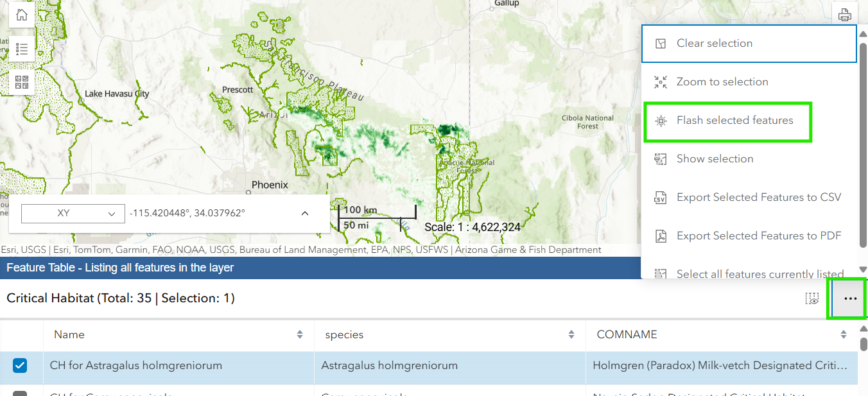Click the Critical Habitat total and selection label

121,298
